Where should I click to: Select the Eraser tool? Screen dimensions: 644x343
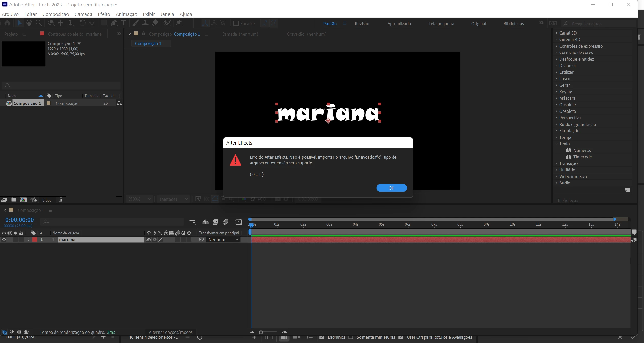pos(155,23)
